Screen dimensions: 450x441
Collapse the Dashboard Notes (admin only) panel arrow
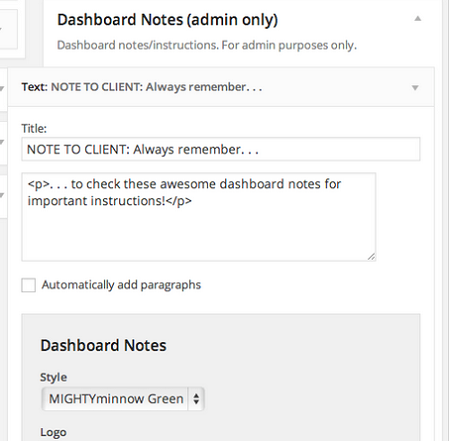417,19
